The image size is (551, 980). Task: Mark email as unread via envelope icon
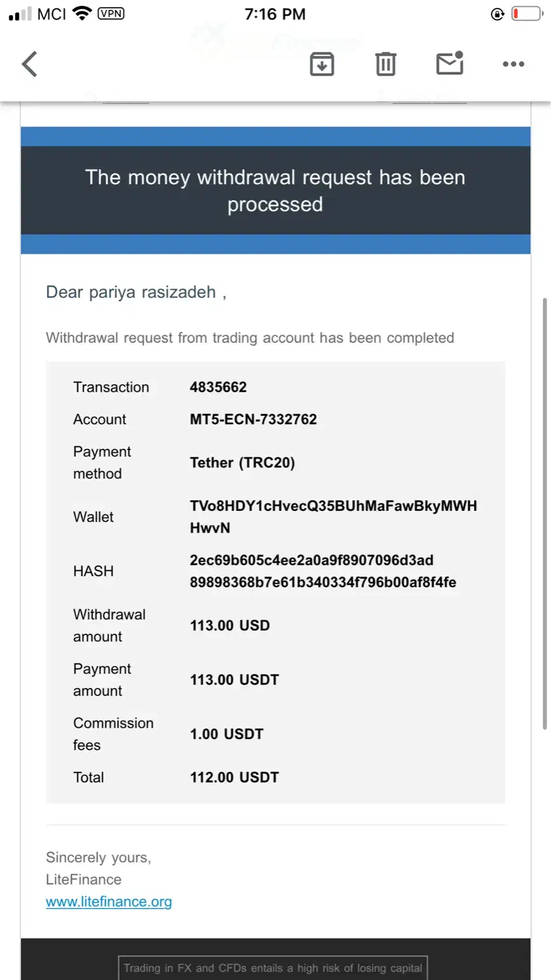[450, 63]
